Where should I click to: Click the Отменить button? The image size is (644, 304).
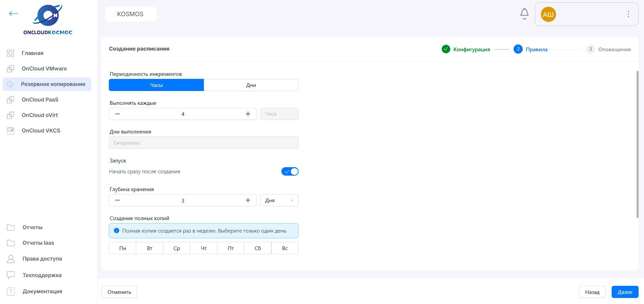coord(119,292)
